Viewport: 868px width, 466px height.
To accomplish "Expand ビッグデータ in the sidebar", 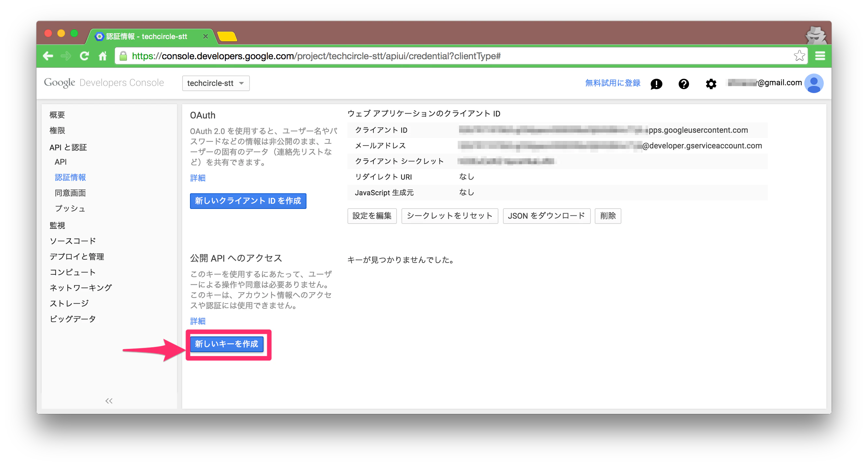I will (73, 319).
